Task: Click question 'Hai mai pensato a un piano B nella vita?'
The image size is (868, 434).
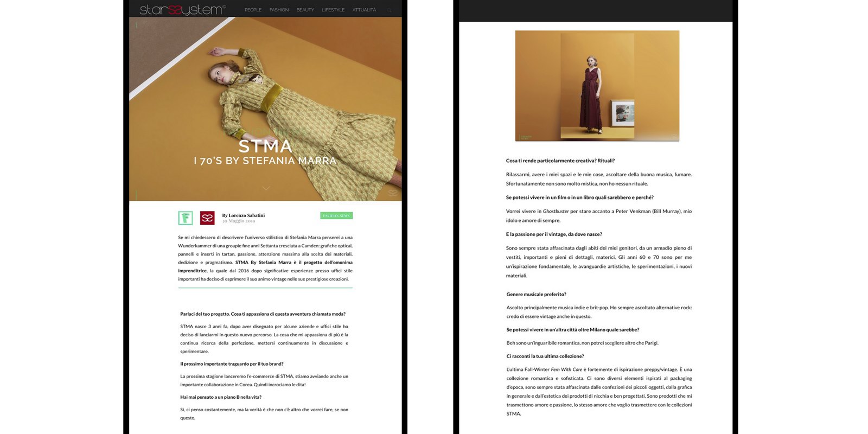Action: pyautogui.click(x=221, y=397)
